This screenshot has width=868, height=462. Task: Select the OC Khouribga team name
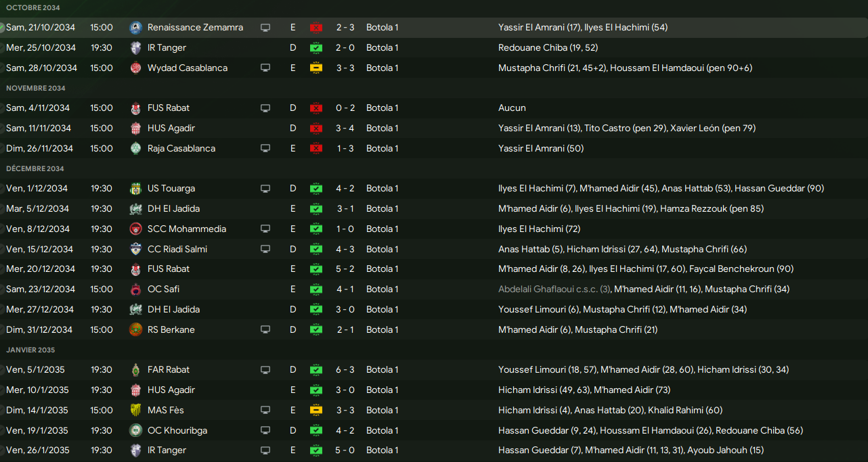coord(177,431)
